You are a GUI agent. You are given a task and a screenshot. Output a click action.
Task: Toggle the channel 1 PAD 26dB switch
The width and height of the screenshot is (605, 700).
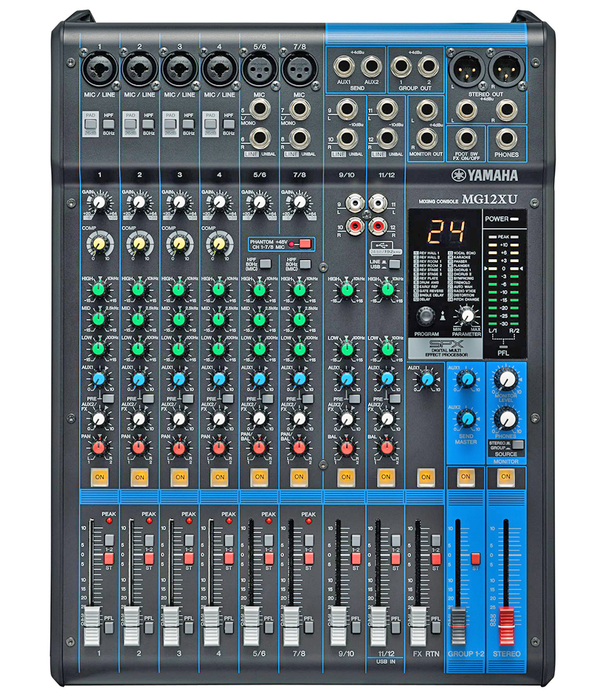91,124
